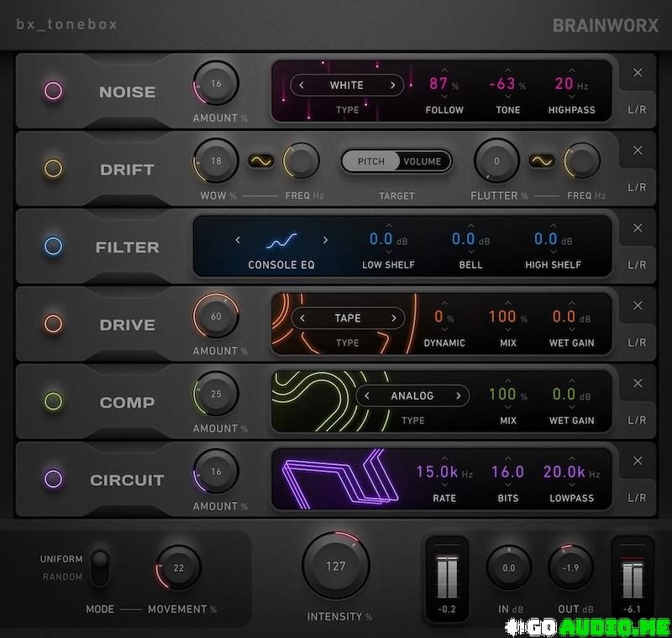Click the X icon on the Filter module
Screen dimensions: 672x638
(638, 228)
